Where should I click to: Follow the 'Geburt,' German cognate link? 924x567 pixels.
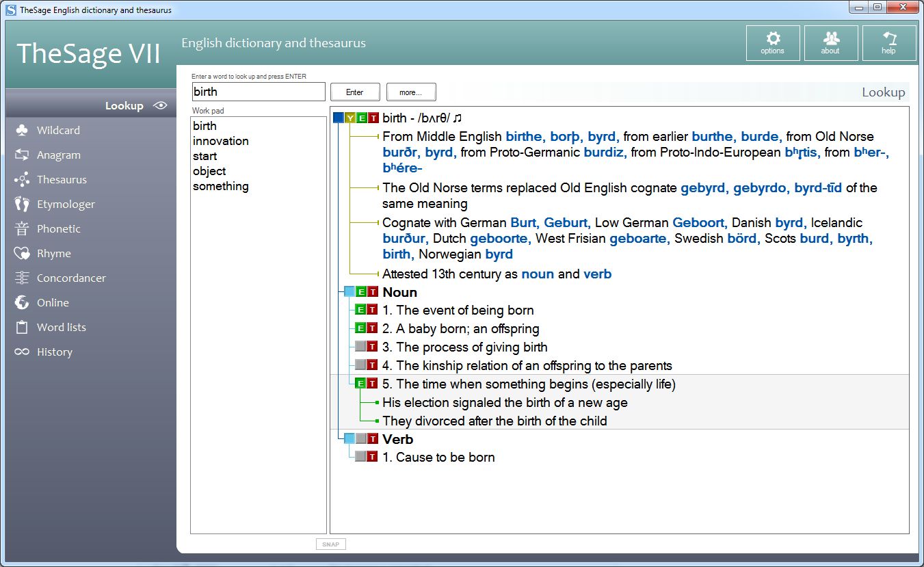click(568, 222)
